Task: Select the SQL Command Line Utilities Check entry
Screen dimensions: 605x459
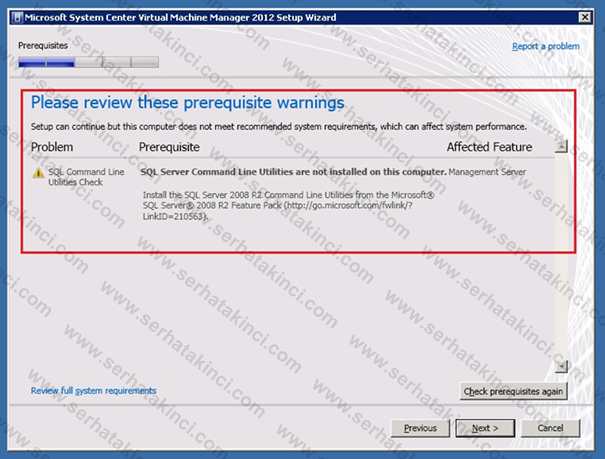Action: click(x=86, y=177)
